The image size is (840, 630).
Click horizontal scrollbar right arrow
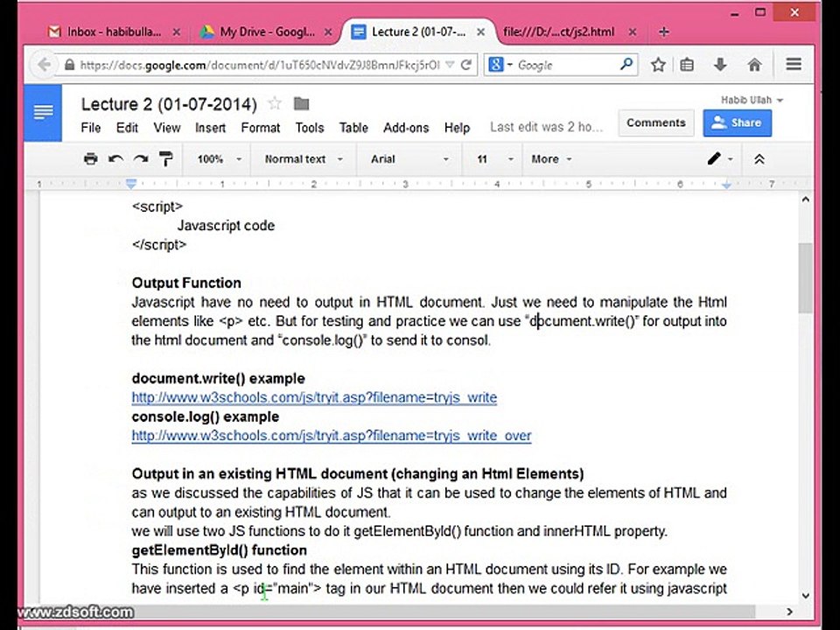789,612
